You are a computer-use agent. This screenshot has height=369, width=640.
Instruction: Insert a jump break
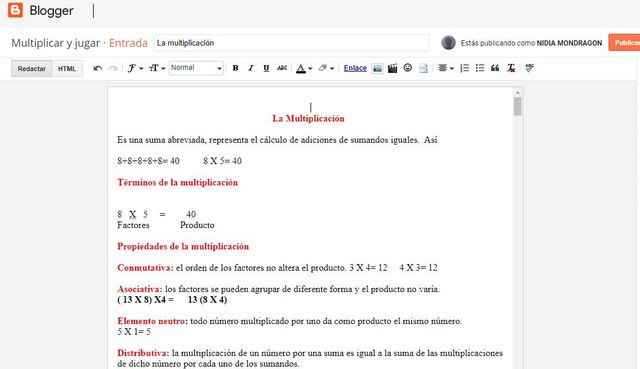pyautogui.click(x=423, y=68)
